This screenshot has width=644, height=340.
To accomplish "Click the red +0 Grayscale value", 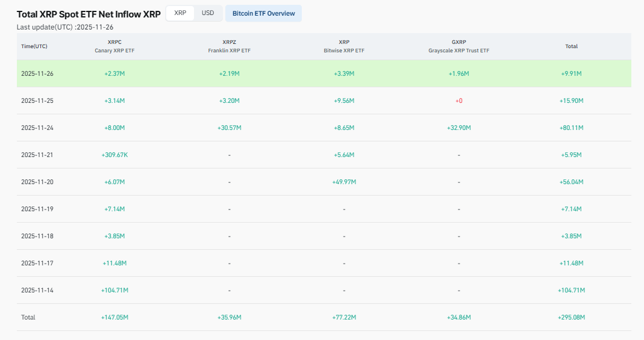I will [458, 100].
